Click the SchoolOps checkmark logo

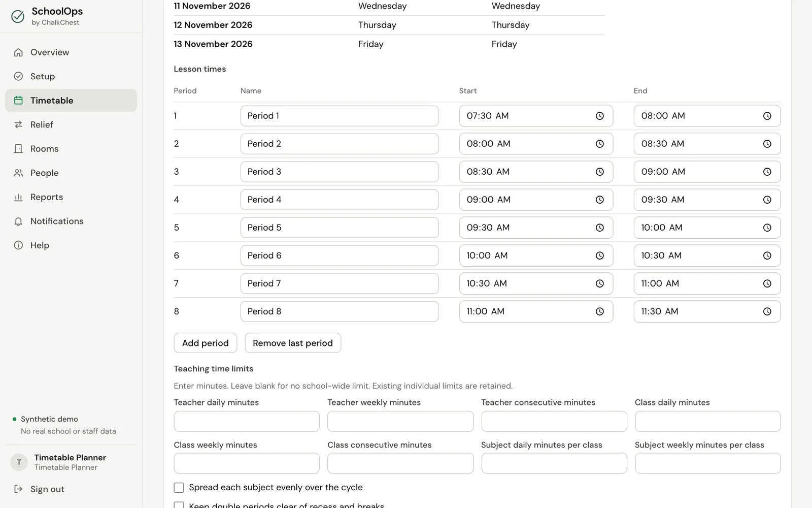pos(18,16)
